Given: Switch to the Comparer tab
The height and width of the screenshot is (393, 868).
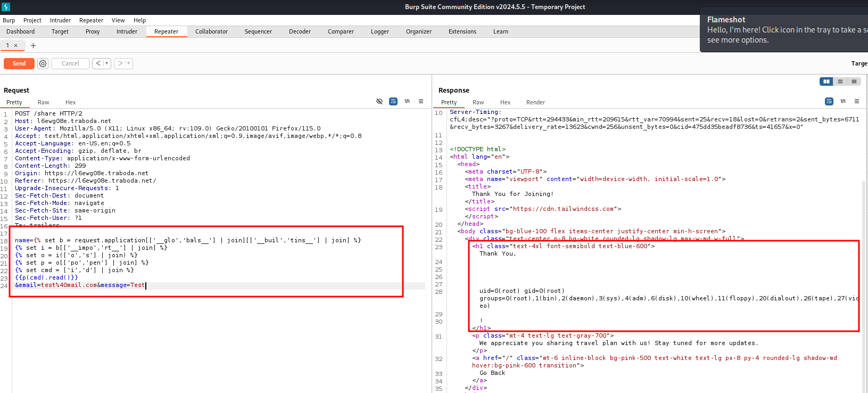Looking at the screenshot, I should [x=341, y=31].
